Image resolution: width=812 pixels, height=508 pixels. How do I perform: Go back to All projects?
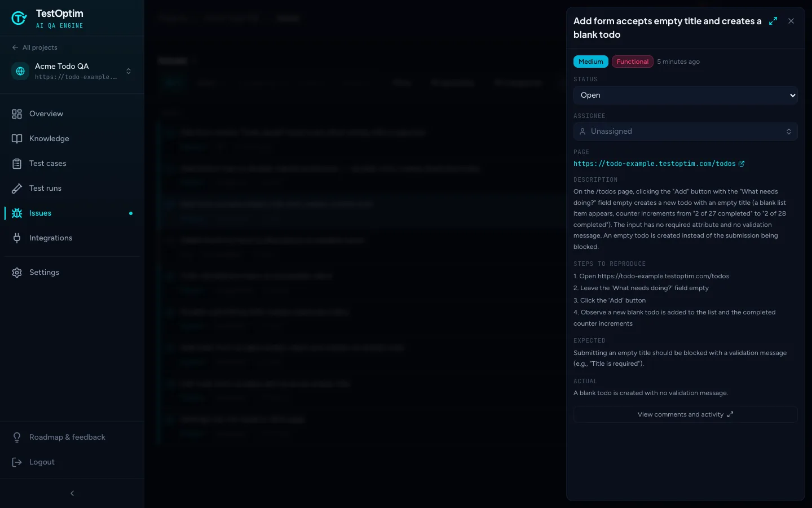pos(34,47)
